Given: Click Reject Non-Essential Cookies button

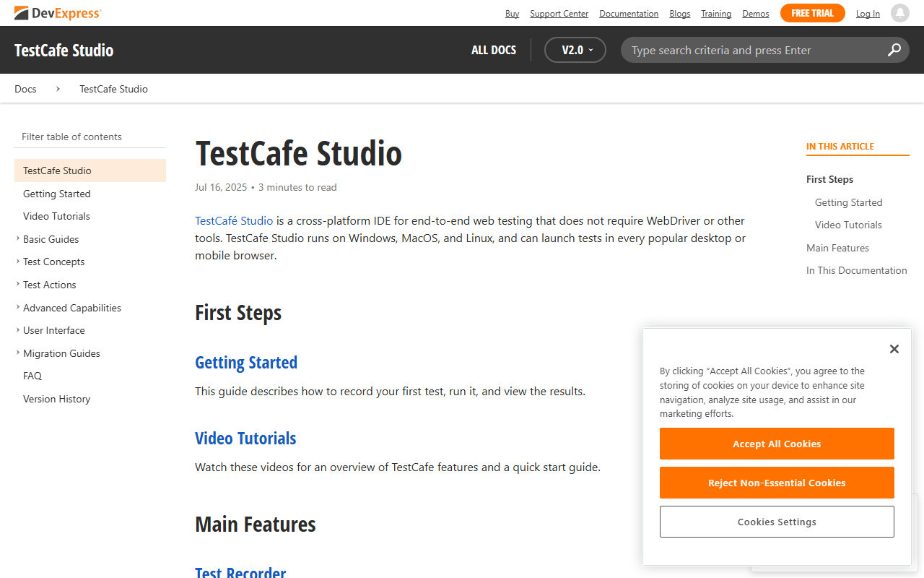Looking at the screenshot, I should click(777, 483).
